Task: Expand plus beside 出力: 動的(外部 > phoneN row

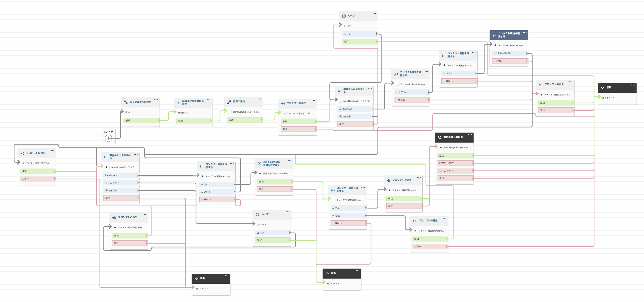Action: click(441, 148)
